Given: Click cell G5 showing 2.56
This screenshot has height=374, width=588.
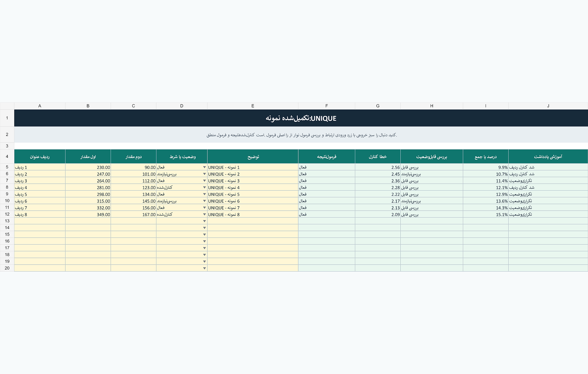Looking at the screenshot, I should click(x=378, y=167).
